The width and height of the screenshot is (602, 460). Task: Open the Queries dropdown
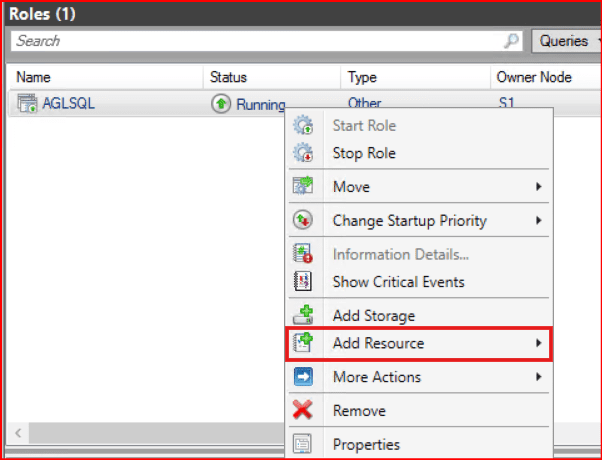tap(566, 41)
